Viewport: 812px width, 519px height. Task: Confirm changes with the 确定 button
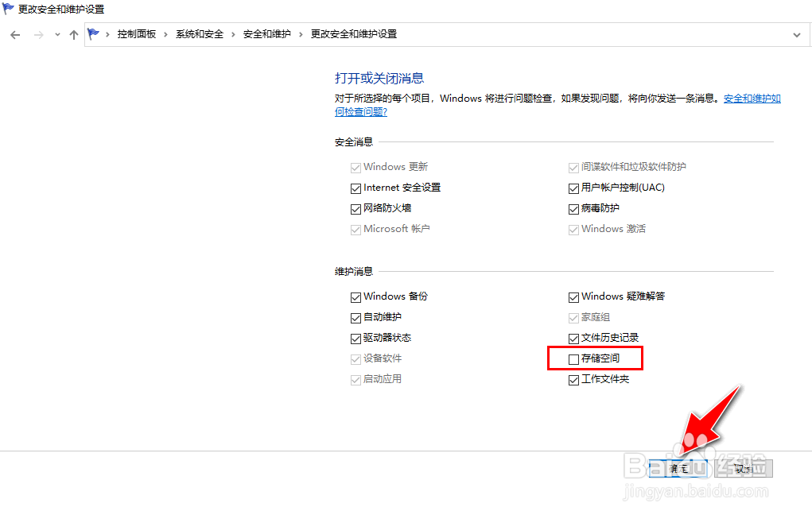click(x=678, y=468)
